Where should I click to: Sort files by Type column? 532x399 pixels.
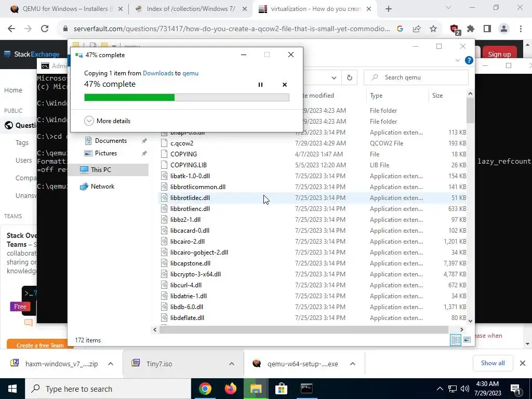(x=376, y=96)
